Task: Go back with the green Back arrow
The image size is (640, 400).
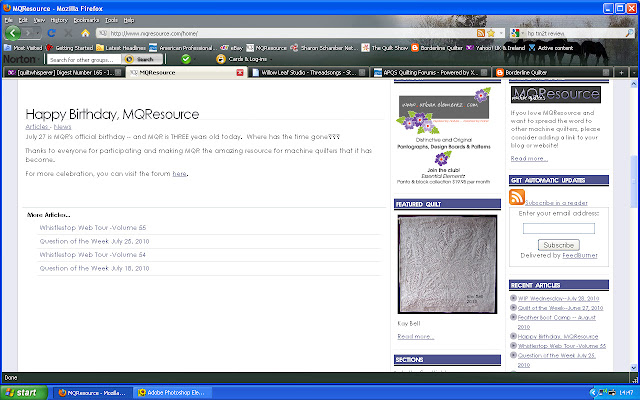Action: coord(12,33)
